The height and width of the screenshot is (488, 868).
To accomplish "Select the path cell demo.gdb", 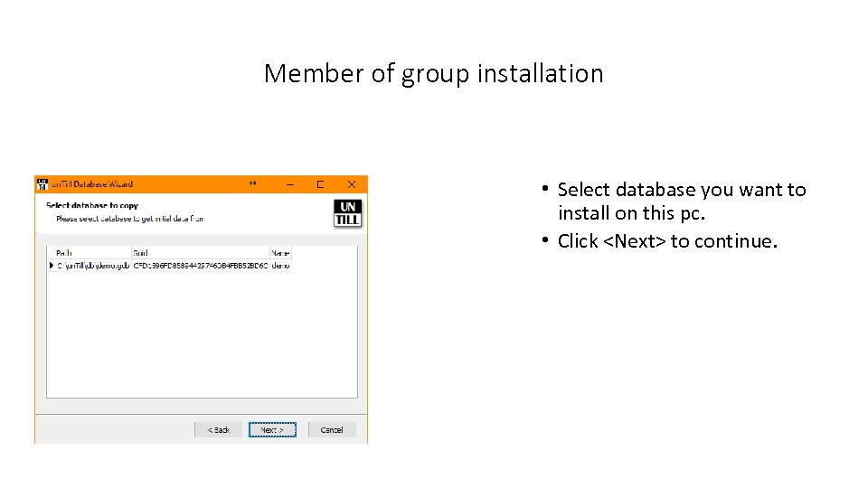I will pyautogui.click(x=92, y=266).
